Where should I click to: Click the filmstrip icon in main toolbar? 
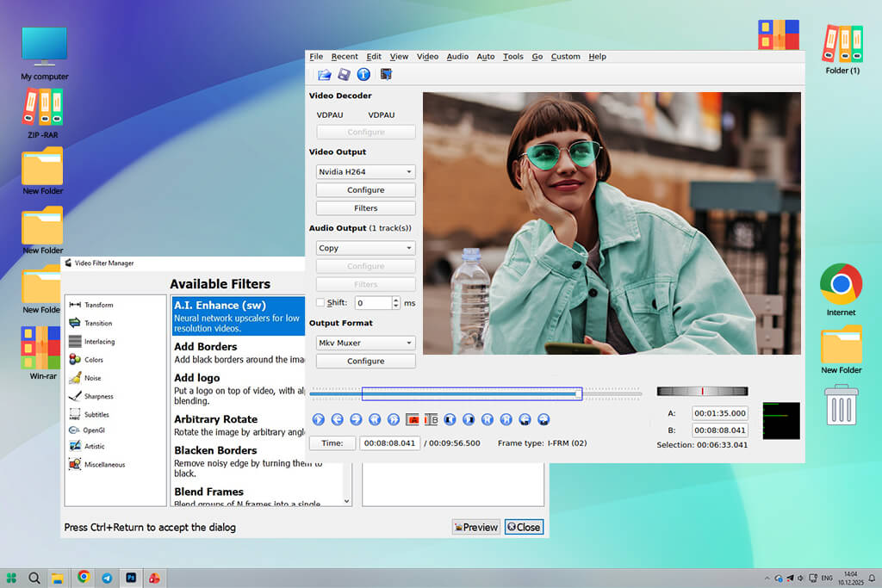pos(386,74)
